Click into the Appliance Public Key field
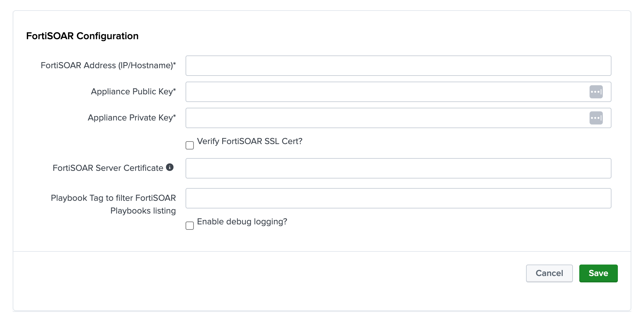 point(386,92)
